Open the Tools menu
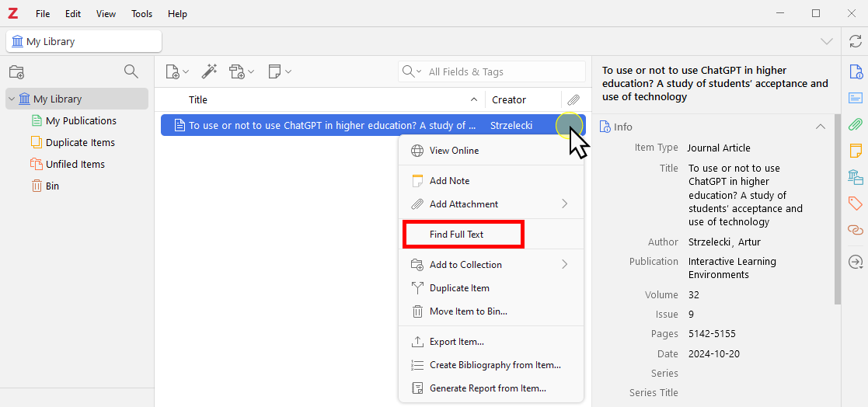The width and height of the screenshot is (868, 407). pyautogui.click(x=142, y=14)
